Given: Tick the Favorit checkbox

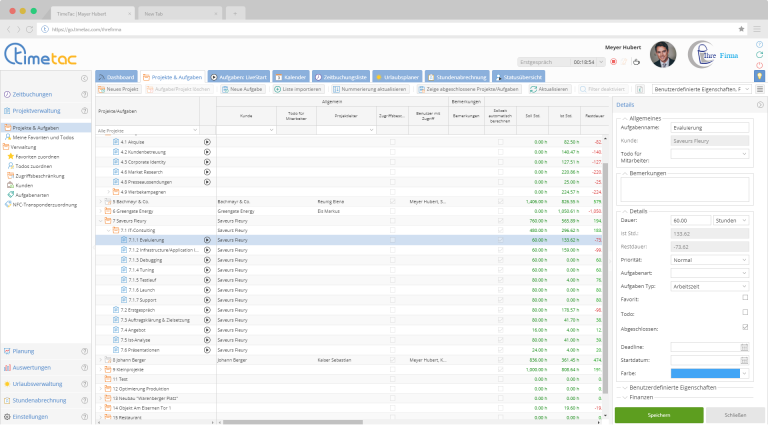Looking at the screenshot, I should [745, 298].
